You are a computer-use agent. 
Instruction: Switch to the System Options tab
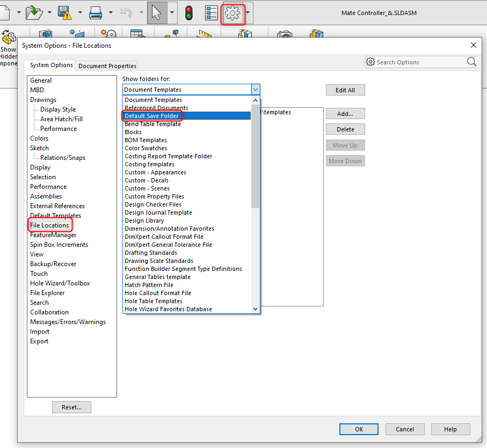pyautogui.click(x=50, y=65)
